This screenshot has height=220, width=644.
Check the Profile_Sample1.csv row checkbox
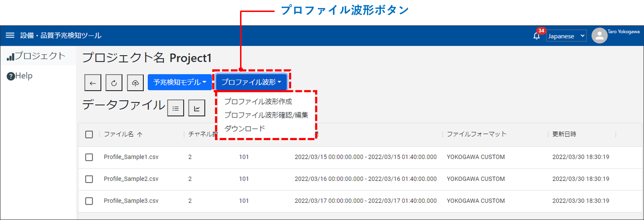[89, 157]
